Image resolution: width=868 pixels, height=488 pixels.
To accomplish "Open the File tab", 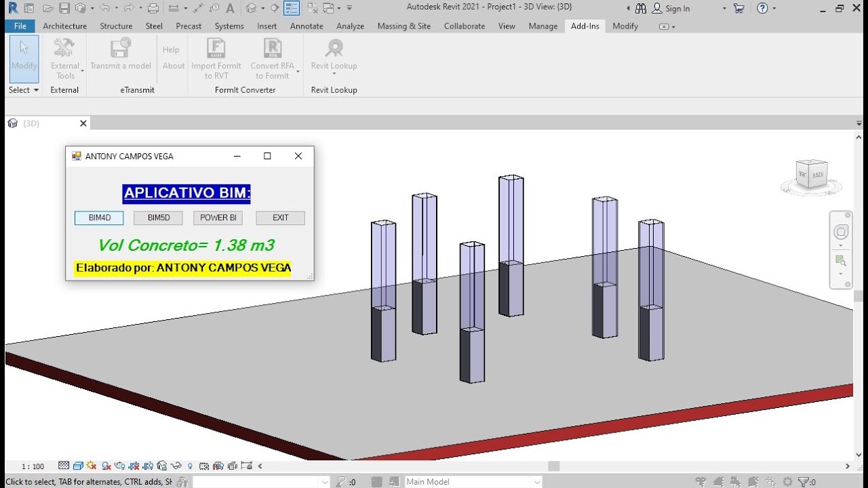I will [20, 26].
